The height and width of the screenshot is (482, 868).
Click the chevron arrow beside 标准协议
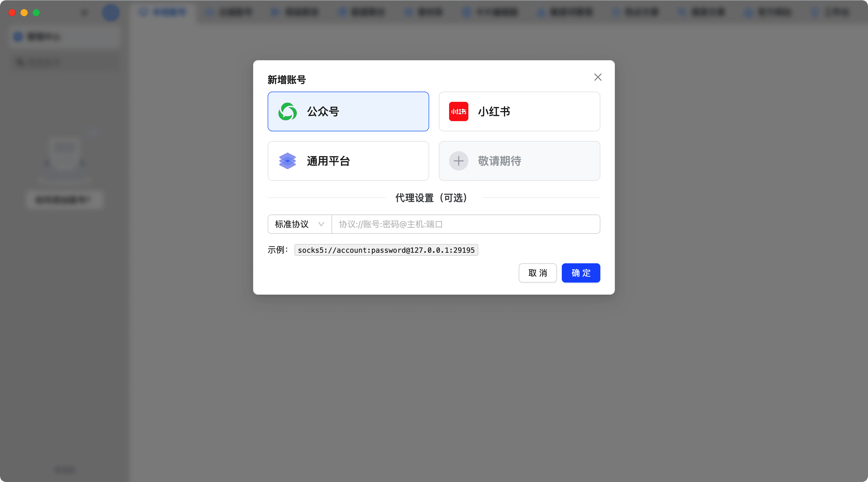321,224
